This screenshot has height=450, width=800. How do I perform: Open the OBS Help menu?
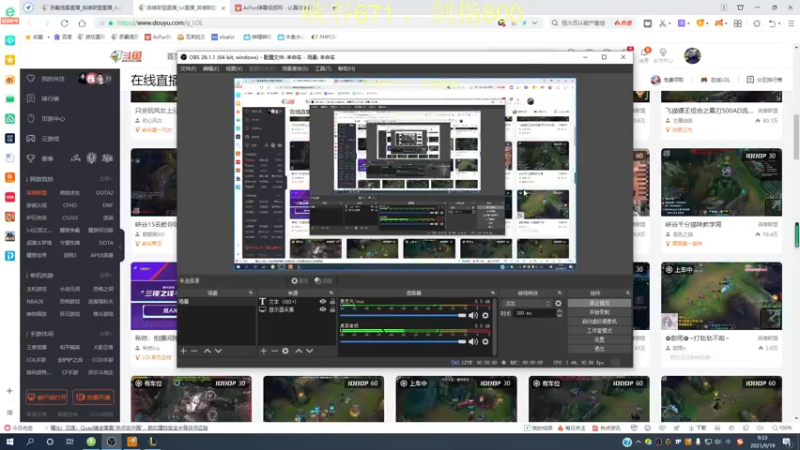pos(346,68)
